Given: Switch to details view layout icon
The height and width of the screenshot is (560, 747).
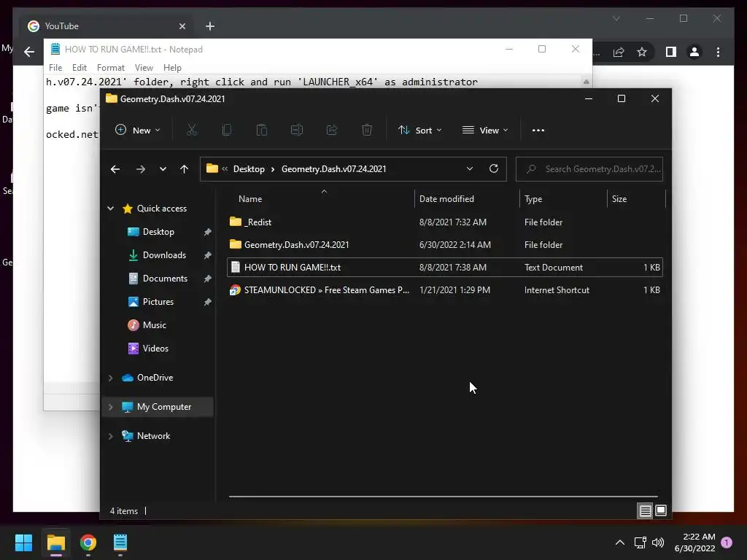Looking at the screenshot, I should 645,510.
